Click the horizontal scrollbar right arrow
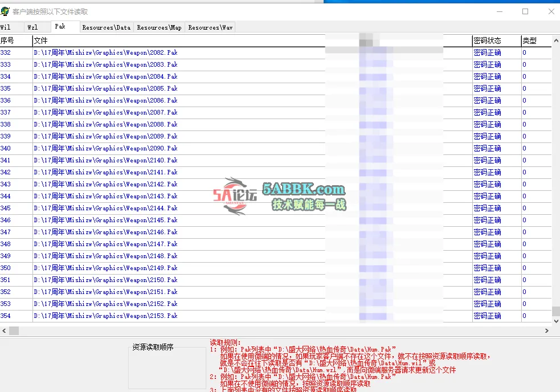This screenshot has height=392, width=560. click(x=547, y=330)
